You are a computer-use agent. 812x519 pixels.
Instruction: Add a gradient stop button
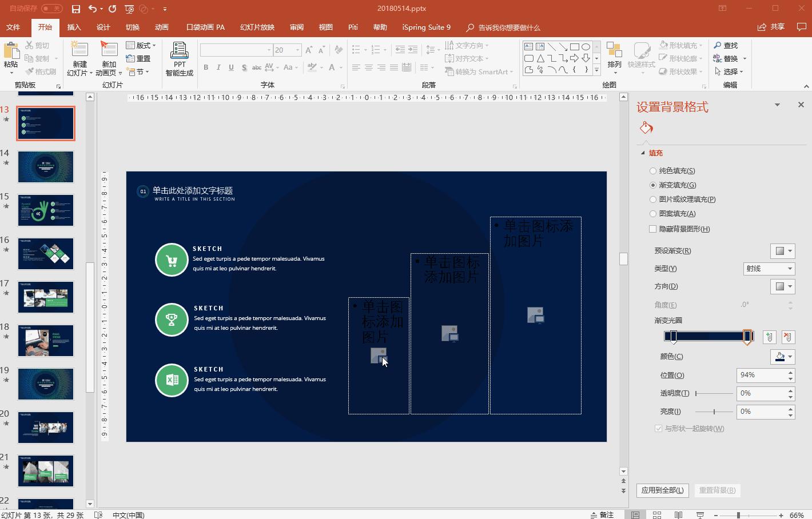click(x=769, y=337)
